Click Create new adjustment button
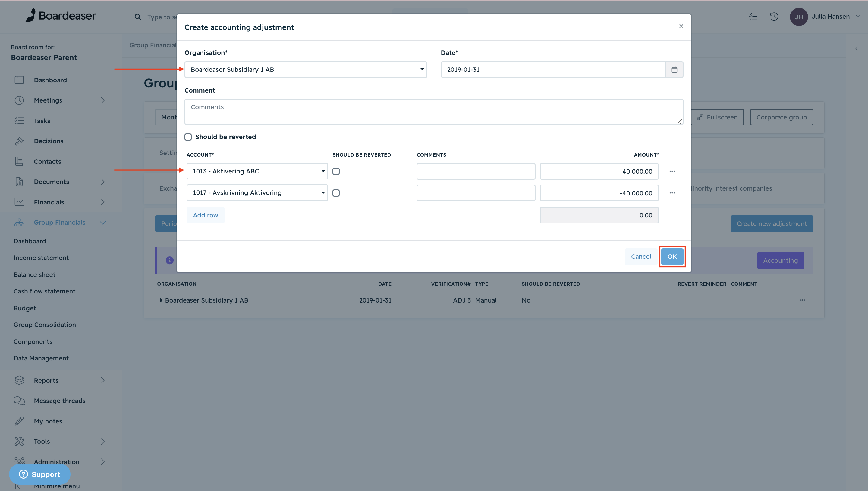868x491 pixels. tap(772, 223)
